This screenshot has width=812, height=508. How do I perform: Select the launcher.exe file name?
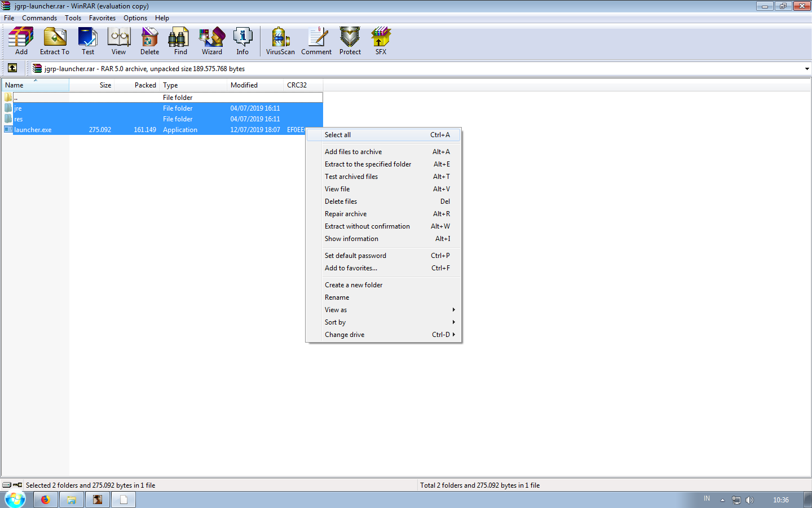(x=33, y=129)
